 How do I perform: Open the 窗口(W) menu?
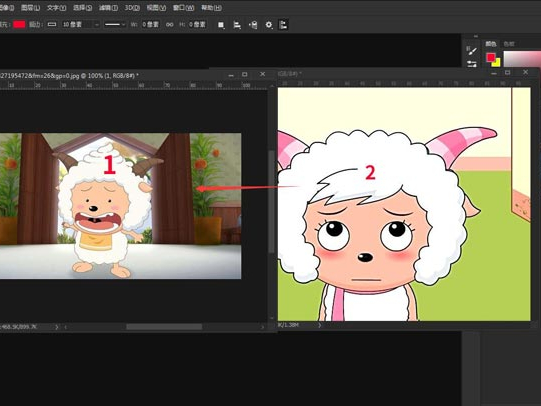tap(183, 8)
